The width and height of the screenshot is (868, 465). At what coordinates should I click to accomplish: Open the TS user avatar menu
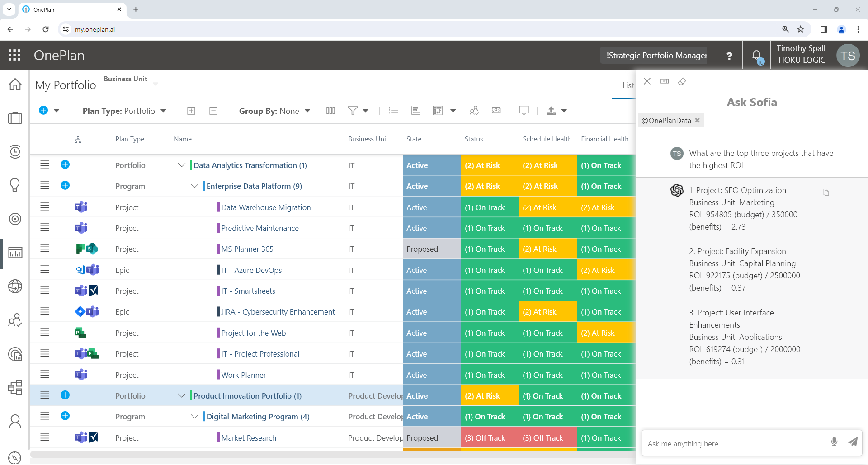tap(848, 56)
